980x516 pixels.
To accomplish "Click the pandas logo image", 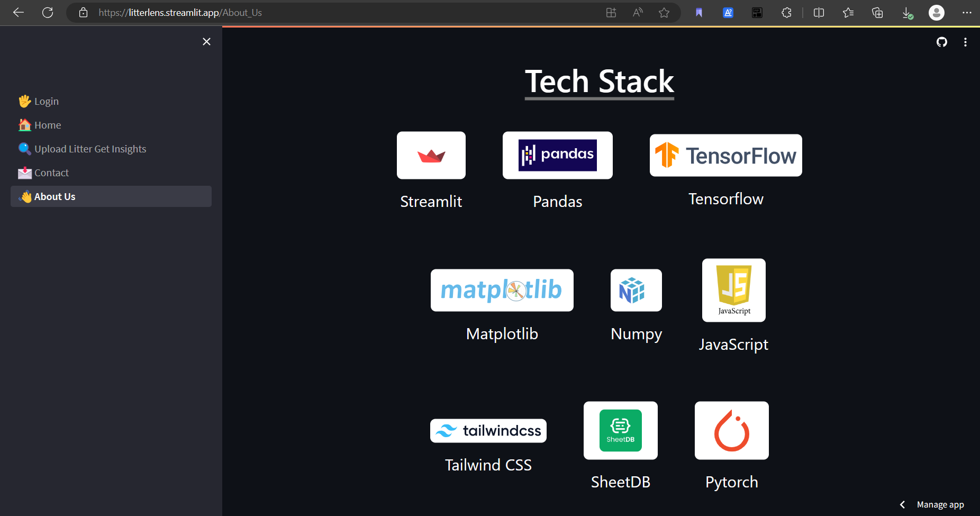I will point(558,155).
